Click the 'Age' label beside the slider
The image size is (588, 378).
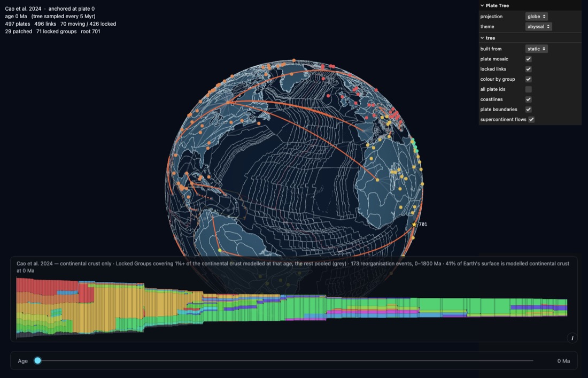point(23,361)
